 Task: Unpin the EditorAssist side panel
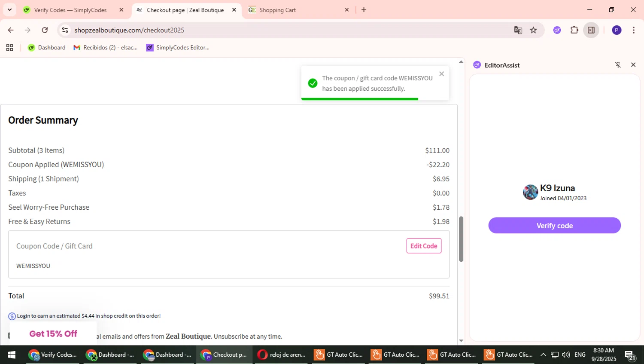[x=618, y=65]
